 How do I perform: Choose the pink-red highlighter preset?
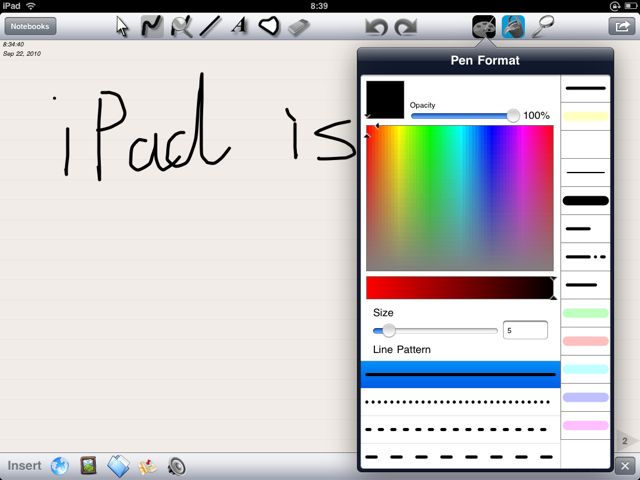(585, 341)
